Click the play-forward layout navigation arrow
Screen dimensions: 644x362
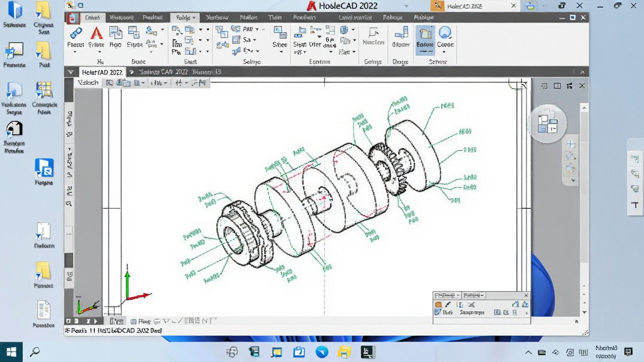point(96,321)
